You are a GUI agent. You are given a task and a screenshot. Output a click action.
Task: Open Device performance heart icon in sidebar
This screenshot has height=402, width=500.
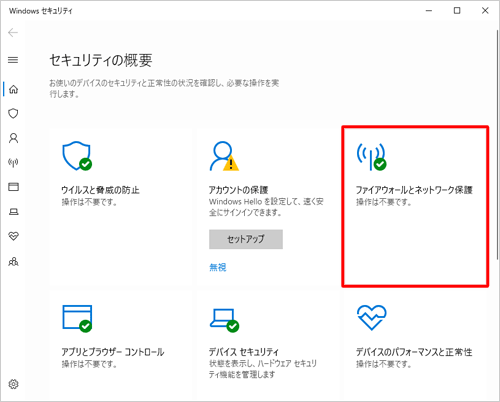click(x=13, y=236)
